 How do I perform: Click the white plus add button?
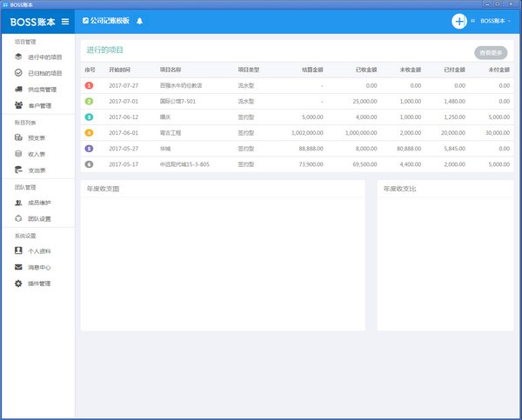click(458, 21)
